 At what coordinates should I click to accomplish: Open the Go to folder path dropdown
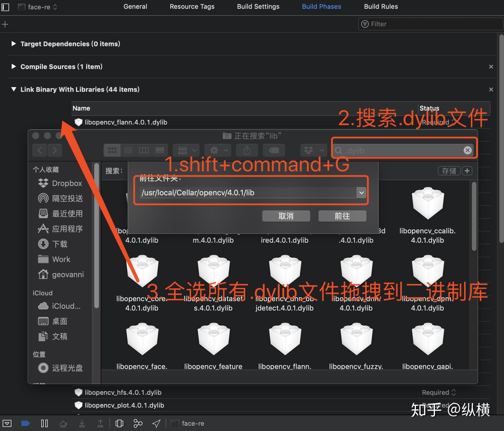point(361,193)
